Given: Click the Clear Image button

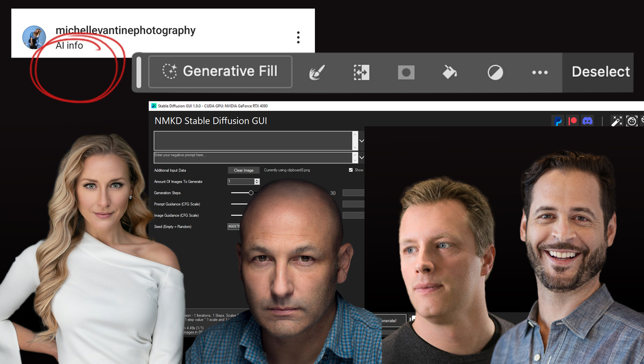Looking at the screenshot, I should pyautogui.click(x=244, y=170).
